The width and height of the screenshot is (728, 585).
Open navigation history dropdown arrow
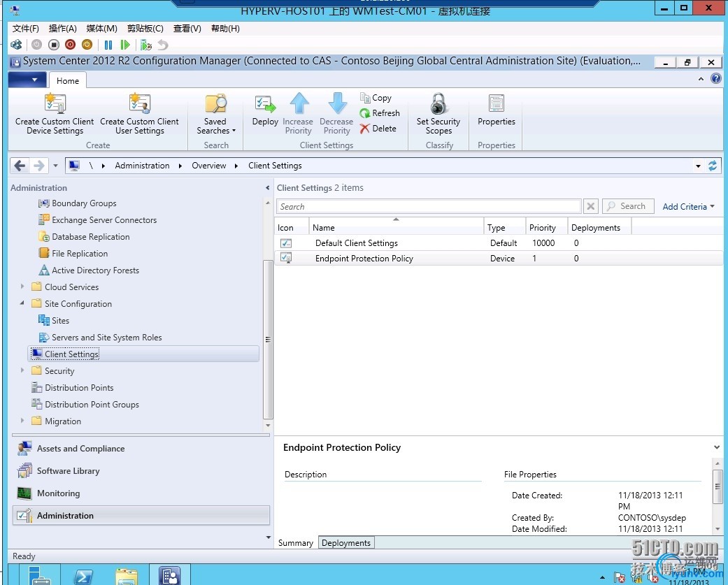pyautogui.click(x=55, y=166)
